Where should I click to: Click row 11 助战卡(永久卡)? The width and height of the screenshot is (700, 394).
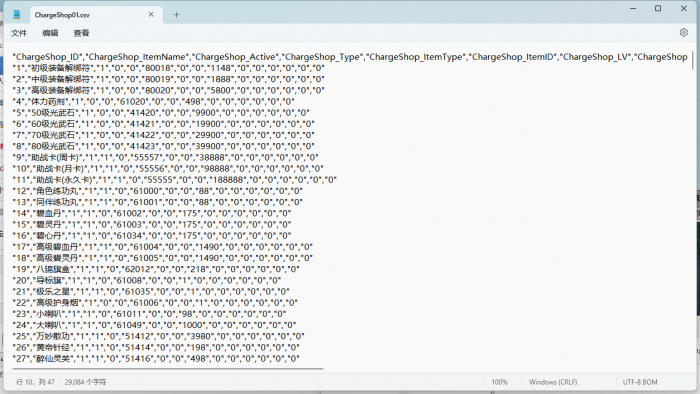[x=175, y=180]
